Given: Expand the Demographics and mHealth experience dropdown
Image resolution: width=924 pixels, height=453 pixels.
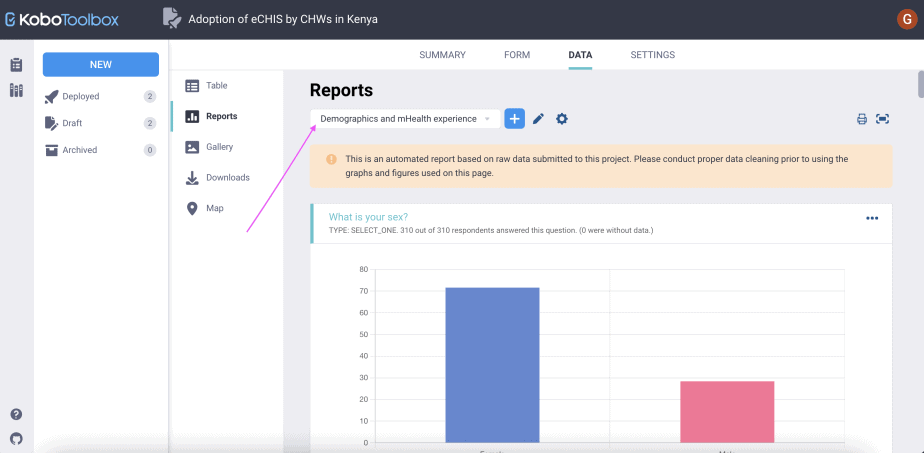Looking at the screenshot, I should point(405,119).
